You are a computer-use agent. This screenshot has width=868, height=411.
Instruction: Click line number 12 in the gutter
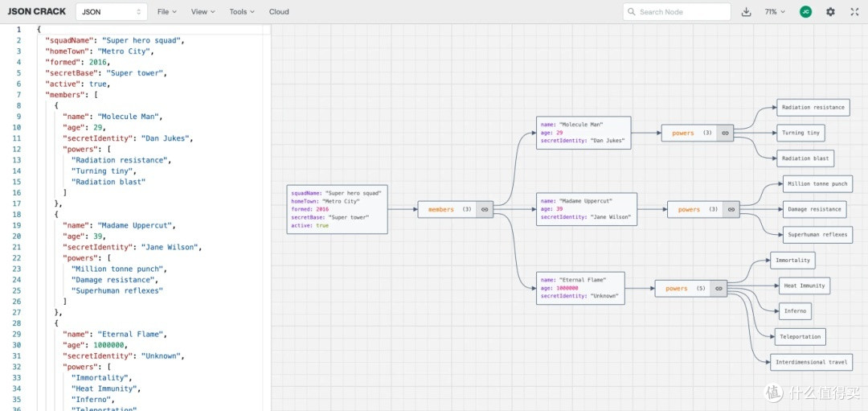[18, 149]
